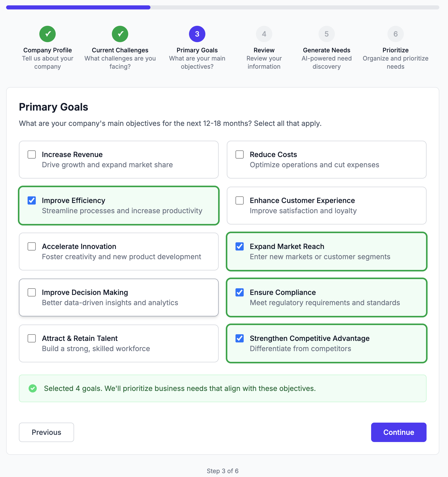448x477 pixels.
Task: Check the Attract & Retain Talent checkbox
Action: (32, 338)
